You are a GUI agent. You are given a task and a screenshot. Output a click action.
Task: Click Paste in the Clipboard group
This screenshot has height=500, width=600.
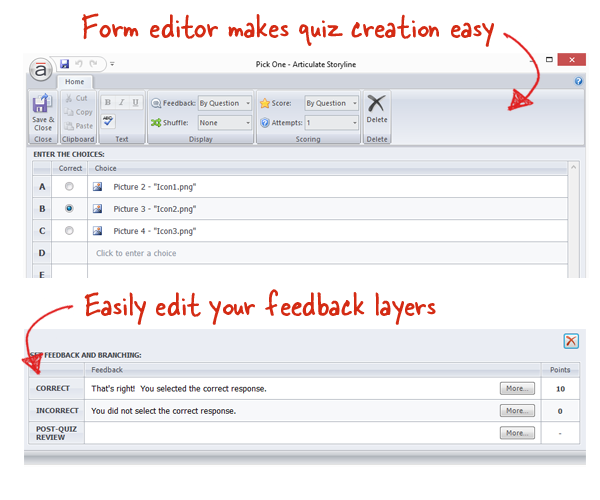tap(78, 126)
